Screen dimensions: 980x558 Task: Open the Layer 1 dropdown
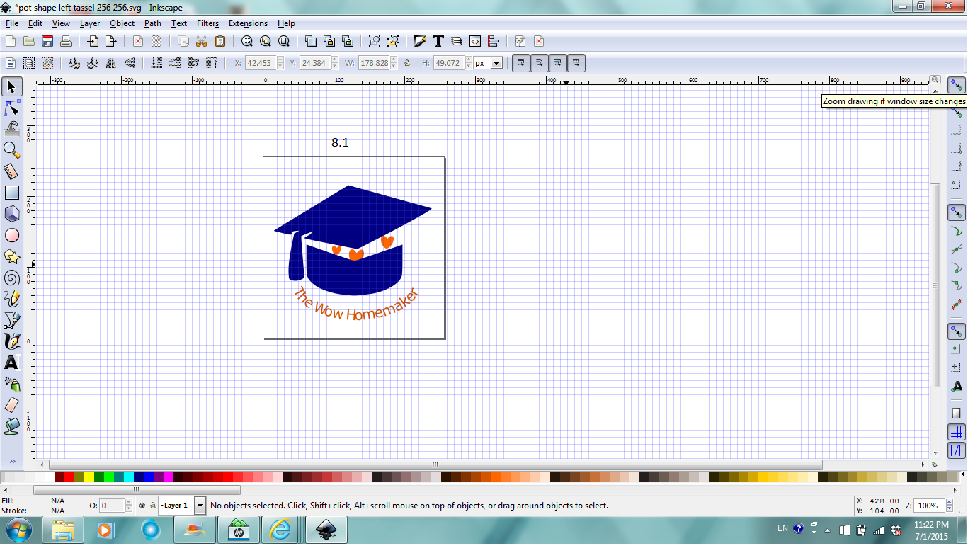[x=200, y=506]
